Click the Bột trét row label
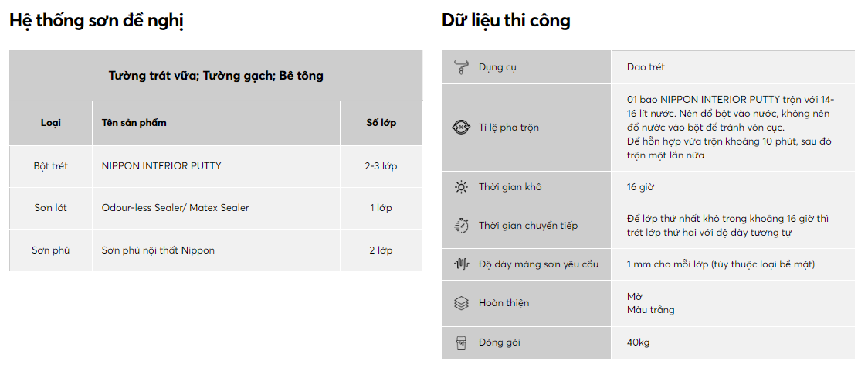Viewport: 868px width, 368px height. coord(51,165)
